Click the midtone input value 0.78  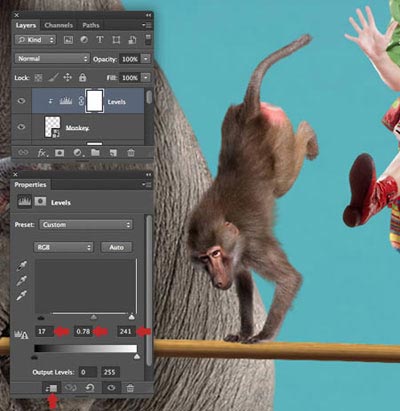click(83, 331)
